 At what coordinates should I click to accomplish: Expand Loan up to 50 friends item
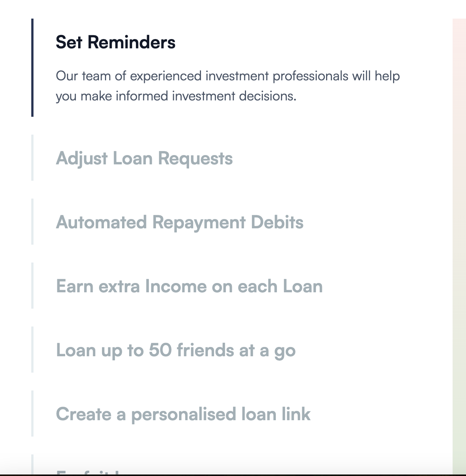176,350
